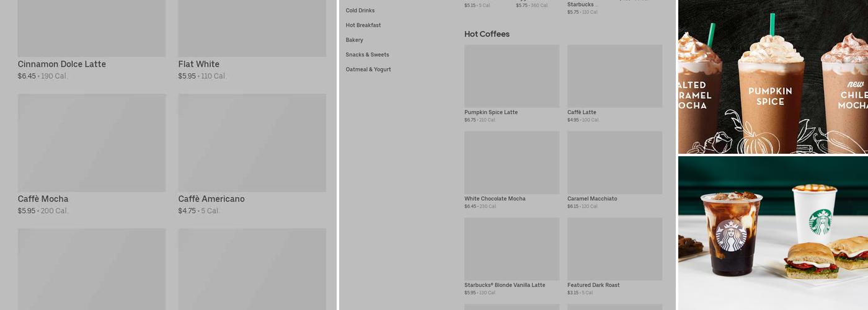Click the Pumpkin Spice Latte name
The width and height of the screenshot is (868, 310).
tap(491, 112)
